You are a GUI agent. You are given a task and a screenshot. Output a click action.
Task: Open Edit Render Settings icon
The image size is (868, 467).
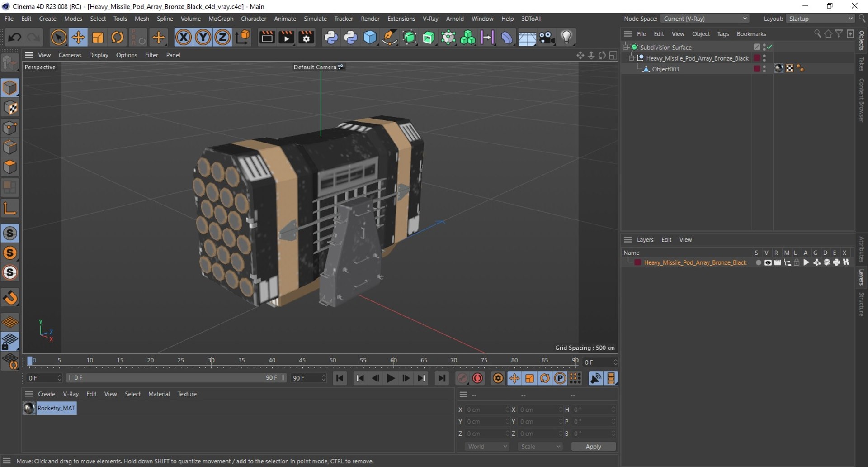[x=307, y=38]
